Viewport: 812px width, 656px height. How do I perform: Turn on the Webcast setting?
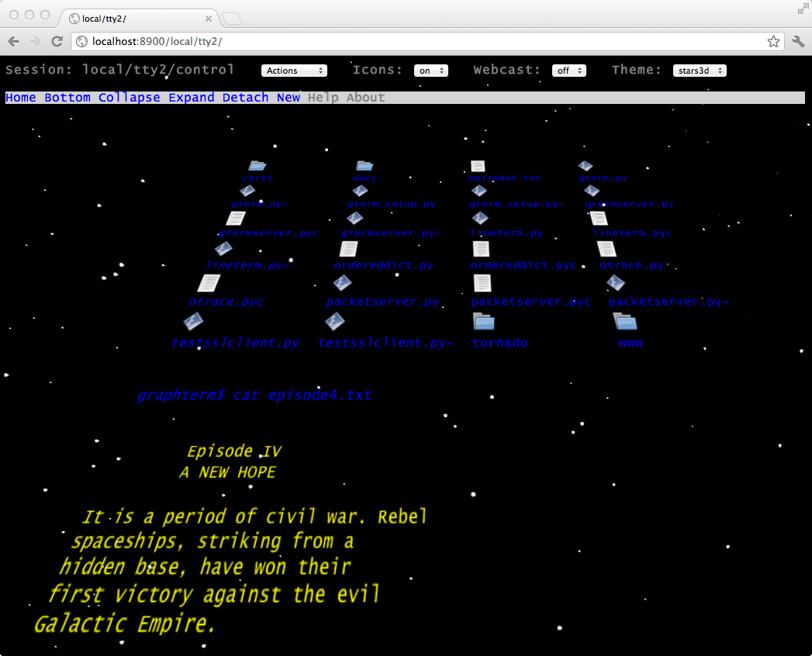point(568,70)
